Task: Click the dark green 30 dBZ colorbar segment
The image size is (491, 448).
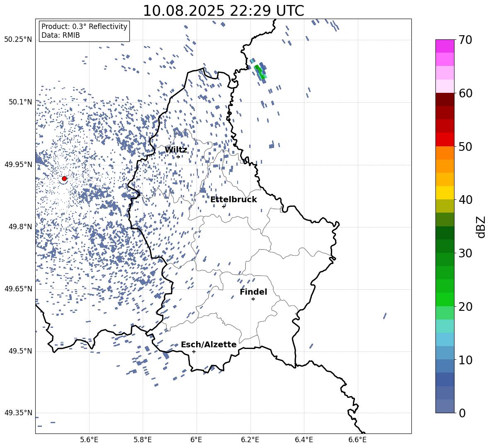Action: click(x=445, y=246)
